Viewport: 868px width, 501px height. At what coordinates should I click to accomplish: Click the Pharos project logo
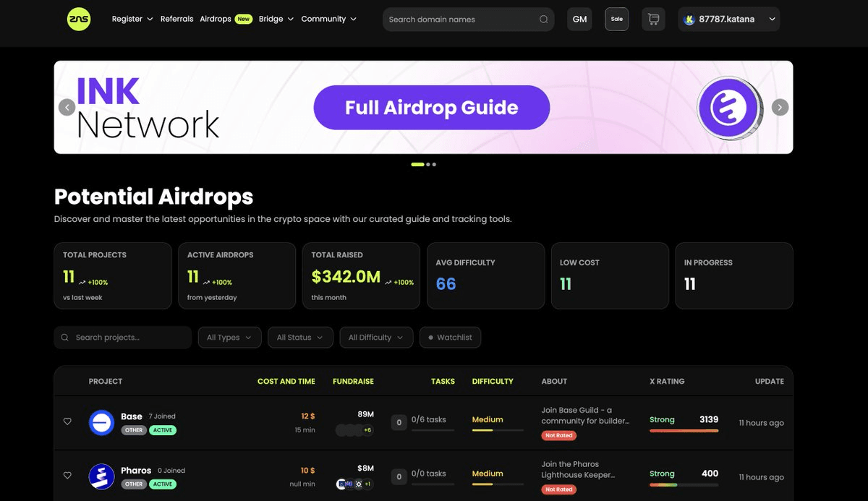(x=101, y=476)
